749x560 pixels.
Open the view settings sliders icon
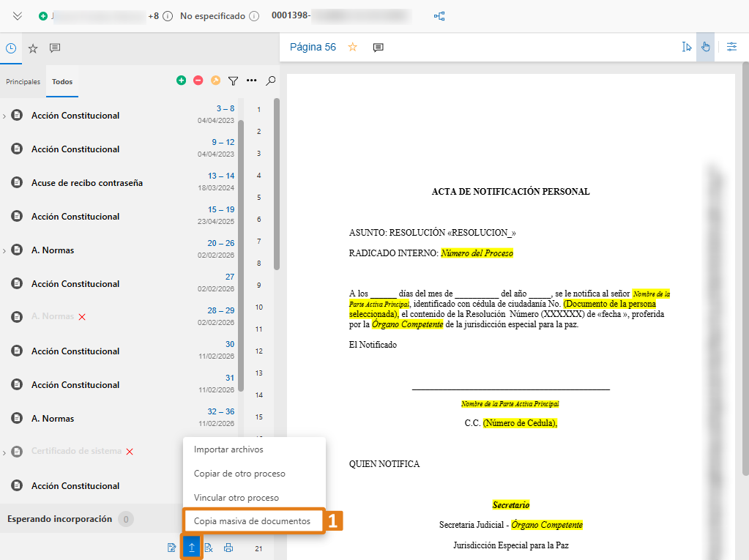point(731,46)
